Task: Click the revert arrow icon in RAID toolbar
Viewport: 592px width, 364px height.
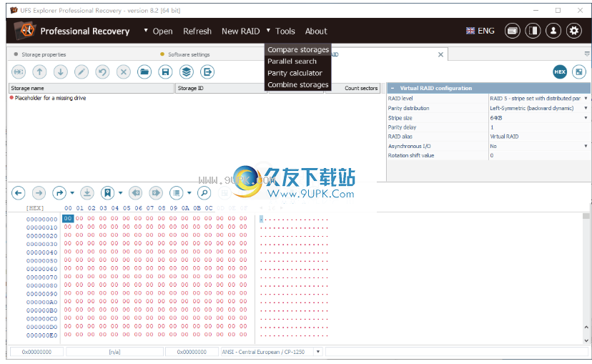Action: [102, 72]
